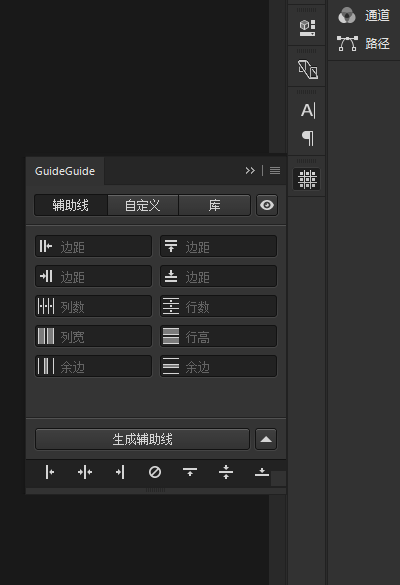Open GuideGuide grid panel icon in dock
The height and width of the screenshot is (585, 400).
(x=307, y=179)
